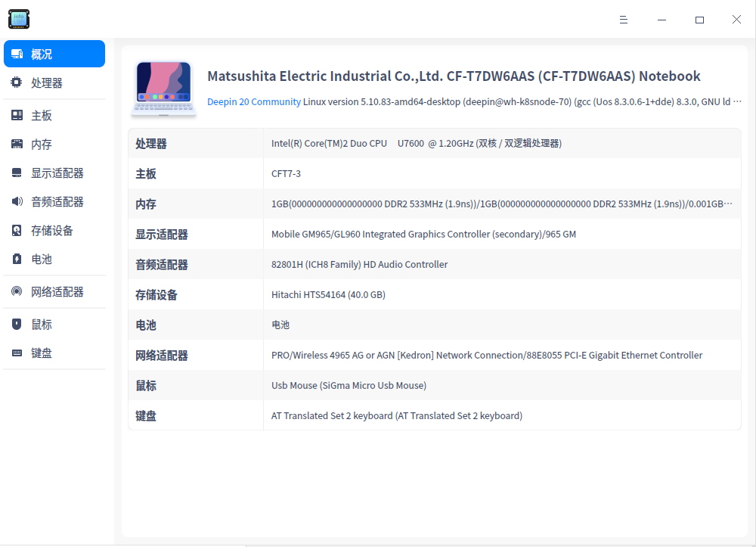The width and height of the screenshot is (756, 547).
Task: Select the 鼠标 mouse icon in sidebar
Action: tap(16, 324)
